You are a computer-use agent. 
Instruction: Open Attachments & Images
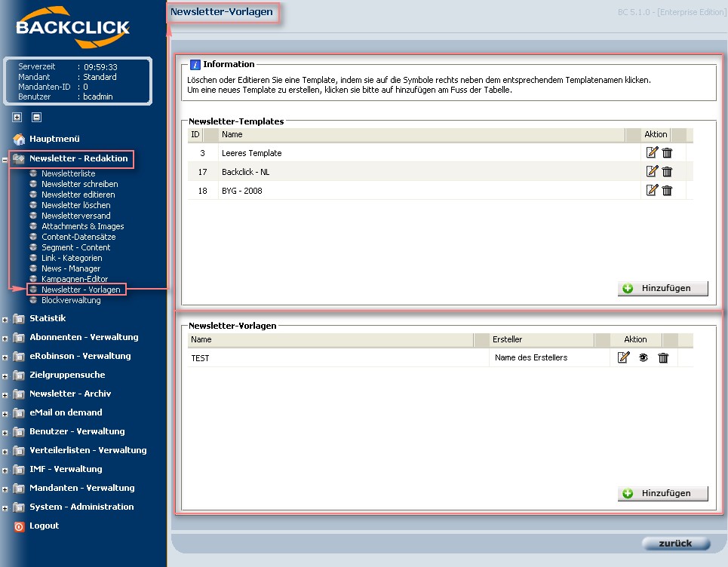(83, 226)
